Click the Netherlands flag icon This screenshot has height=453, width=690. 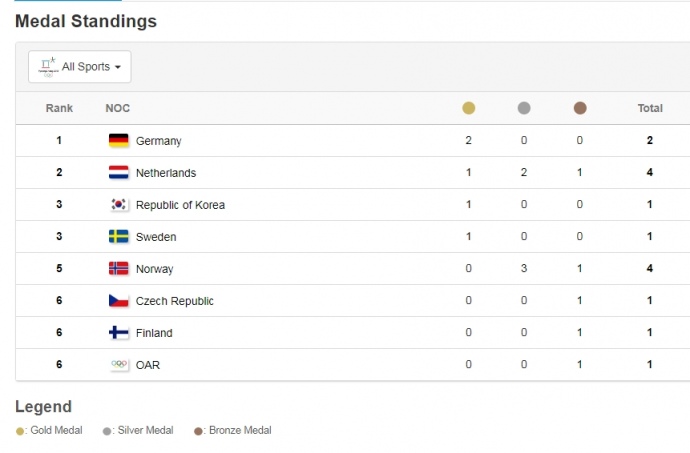(x=118, y=173)
